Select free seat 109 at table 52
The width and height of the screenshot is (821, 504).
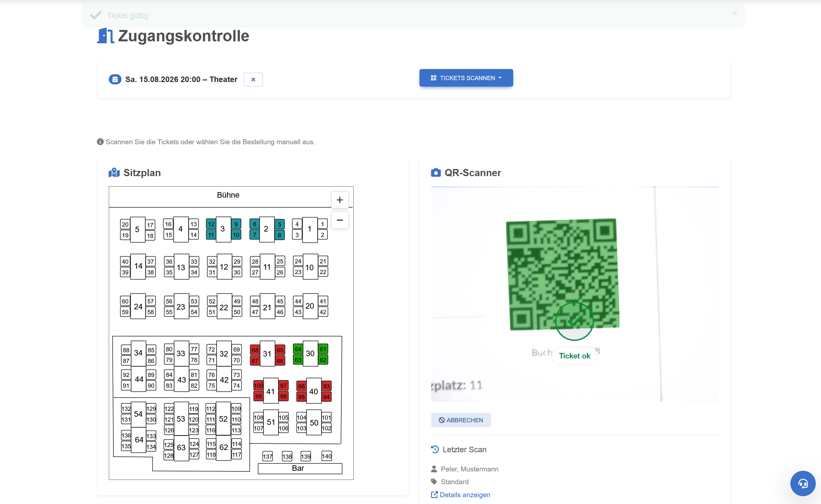tap(236, 409)
